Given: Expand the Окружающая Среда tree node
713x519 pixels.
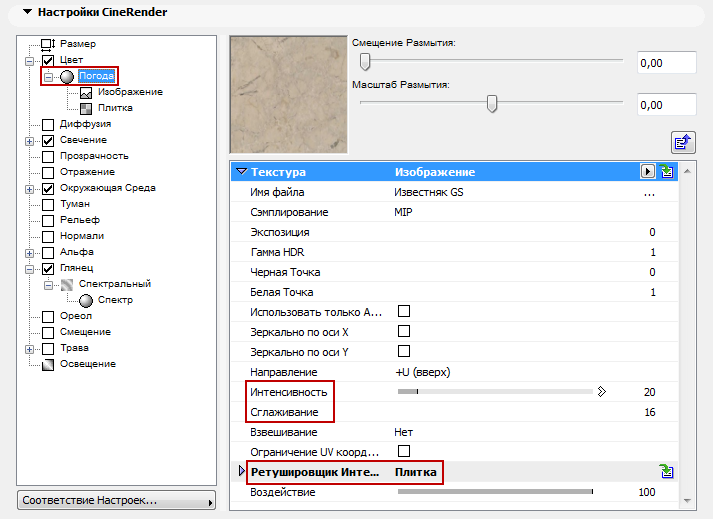Looking at the screenshot, I should tap(29, 189).
